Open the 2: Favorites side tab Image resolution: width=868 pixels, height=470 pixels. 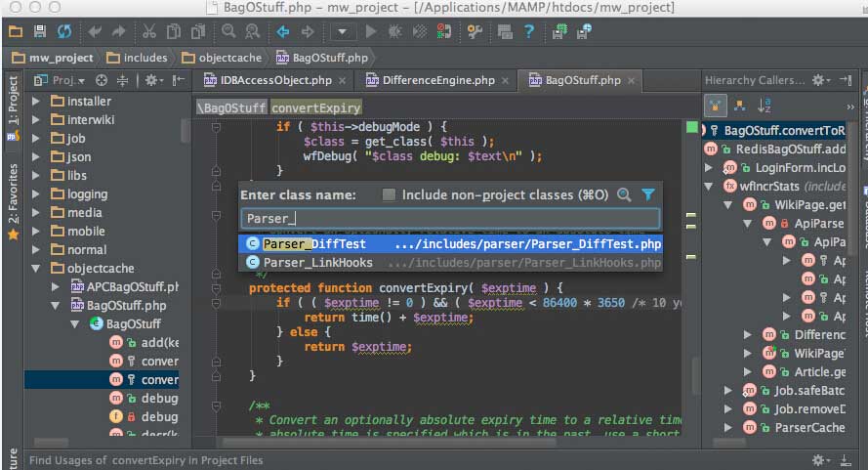click(13, 200)
